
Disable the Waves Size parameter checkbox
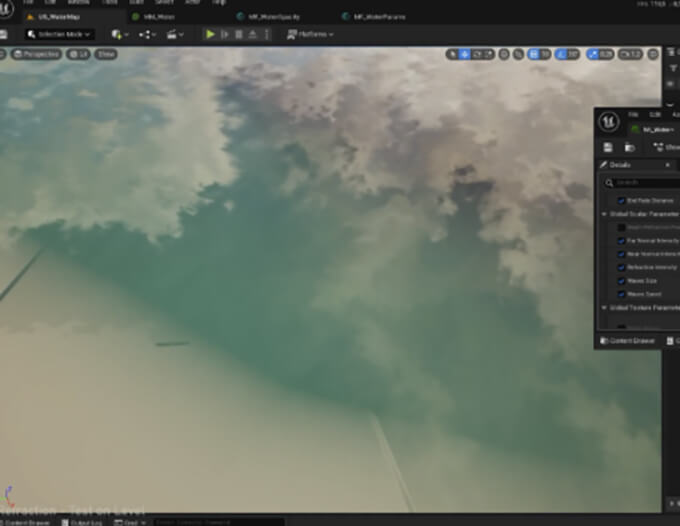[x=621, y=281]
